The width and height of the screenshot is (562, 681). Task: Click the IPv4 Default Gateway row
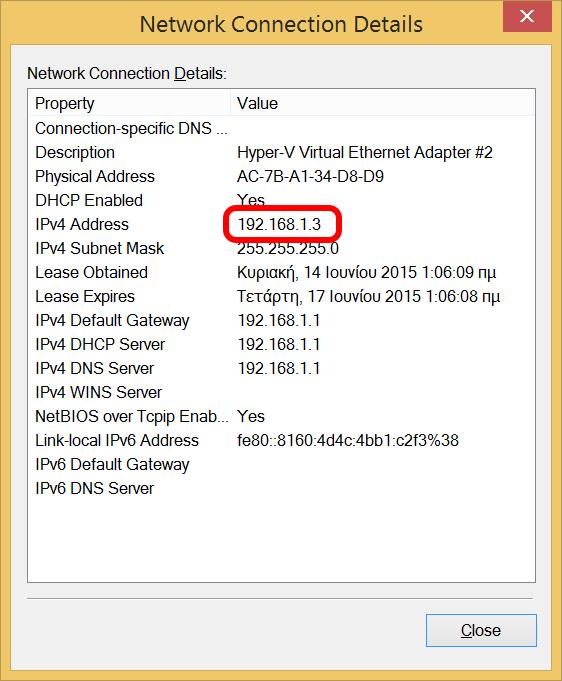281,321
